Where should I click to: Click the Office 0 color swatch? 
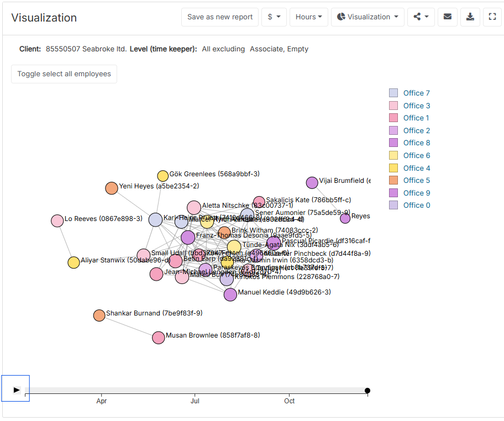tap(393, 205)
